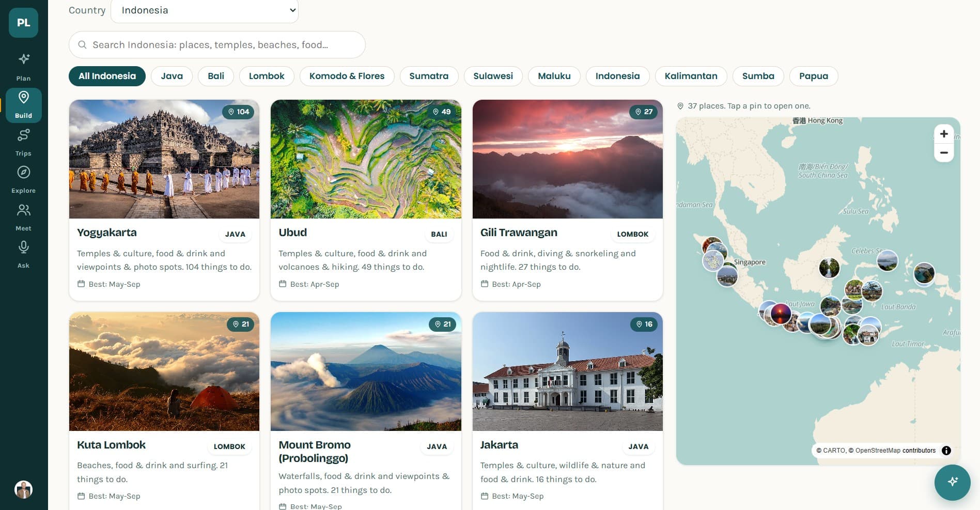Filter places by Kalimantan
The width and height of the screenshot is (980, 510).
click(x=691, y=76)
